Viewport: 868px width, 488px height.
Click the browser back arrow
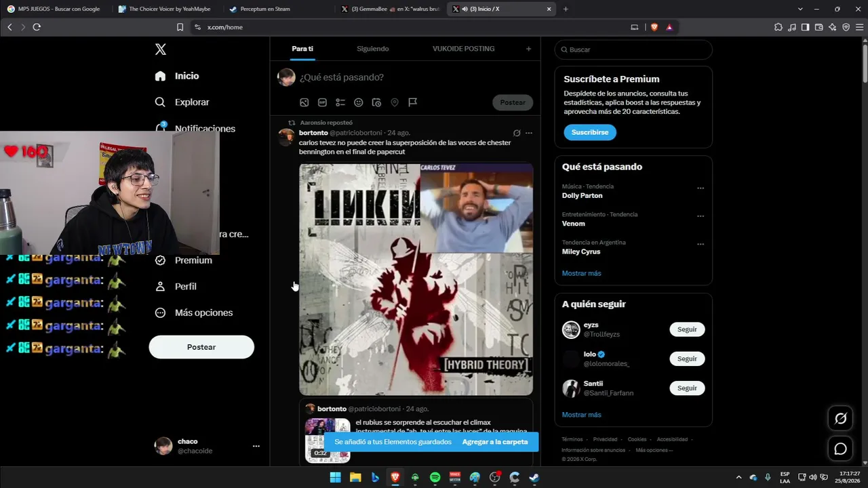pyautogui.click(x=9, y=27)
